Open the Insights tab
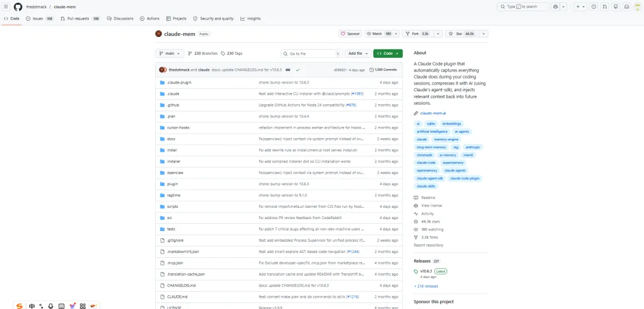The image size is (644, 309). tap(250, 18)
